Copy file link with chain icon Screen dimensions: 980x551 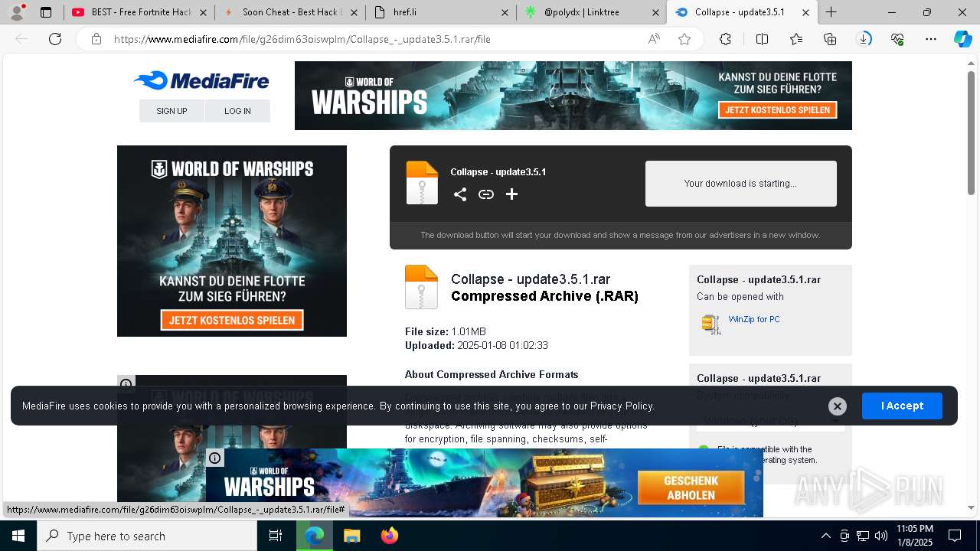click(x=485, y=194)
